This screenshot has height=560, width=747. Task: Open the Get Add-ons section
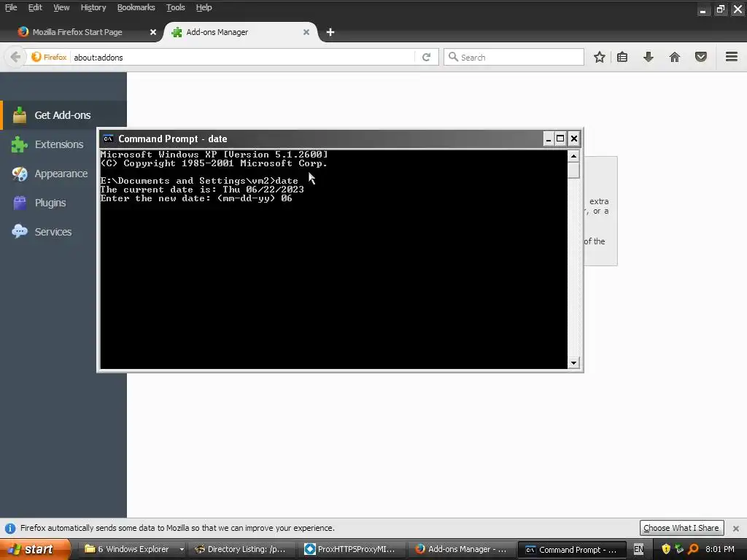point(63,115)
